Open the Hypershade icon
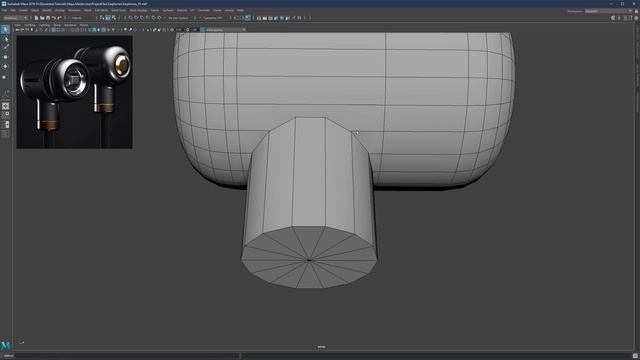 (282, 18)
